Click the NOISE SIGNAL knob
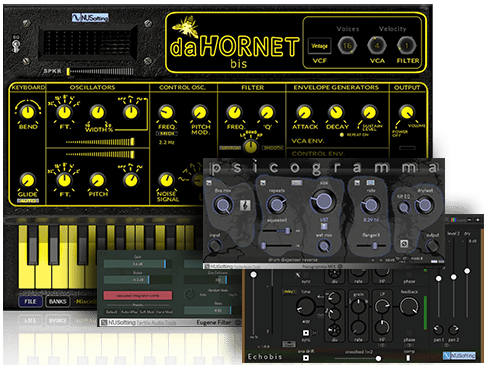Image resolution: width=487 pixels, height=365 pixels. [166, 180]
